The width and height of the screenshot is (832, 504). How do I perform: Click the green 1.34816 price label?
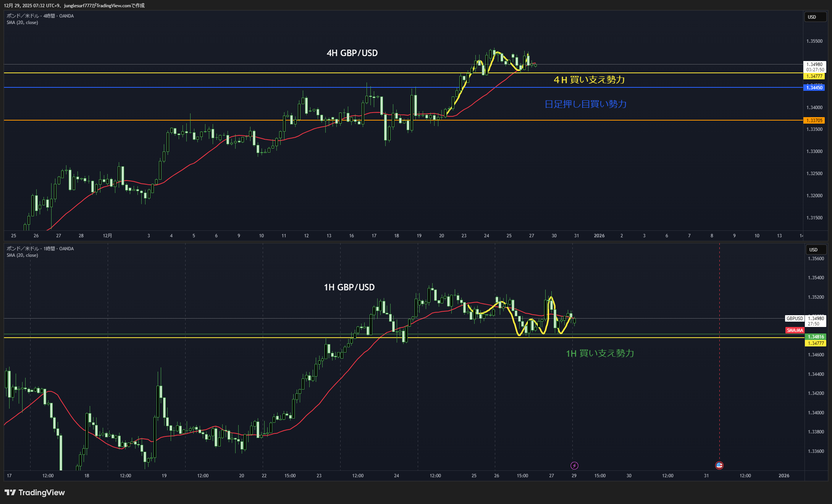coord(815,337)
